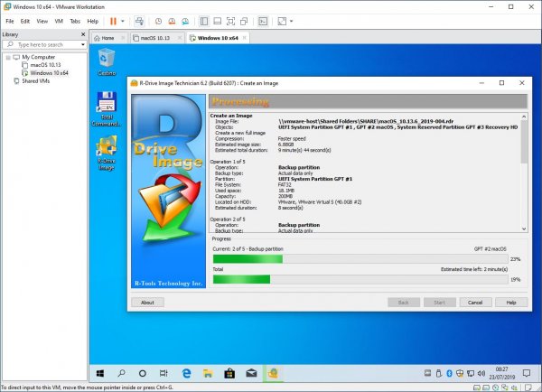
Task: Open the console view icon
Action: pyautogui.click(x=263, y=22)
